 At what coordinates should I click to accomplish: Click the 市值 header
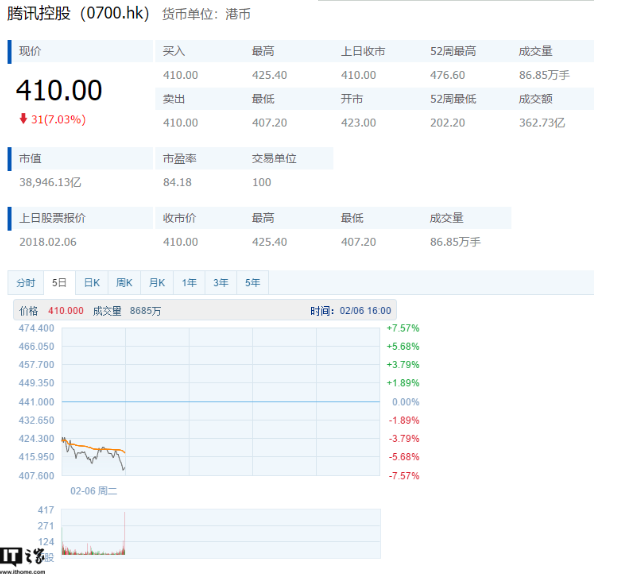tap(30, 159)
